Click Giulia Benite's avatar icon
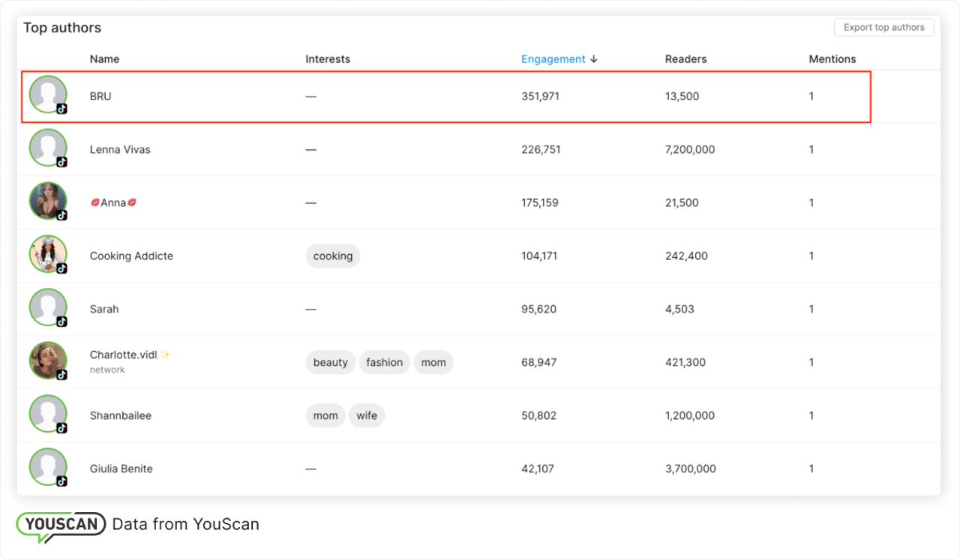 (x=48, y=468)
